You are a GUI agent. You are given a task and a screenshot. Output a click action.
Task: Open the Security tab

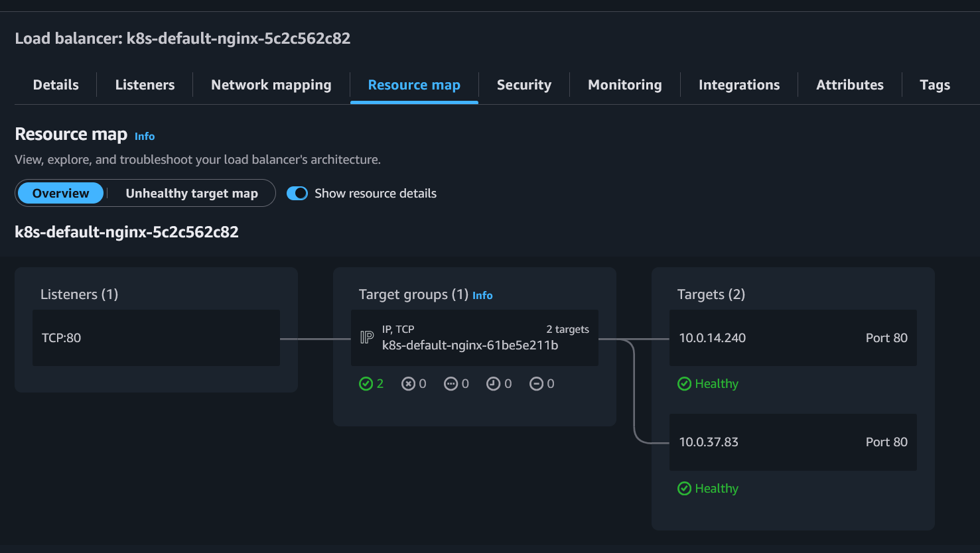[x=524, y=84]
